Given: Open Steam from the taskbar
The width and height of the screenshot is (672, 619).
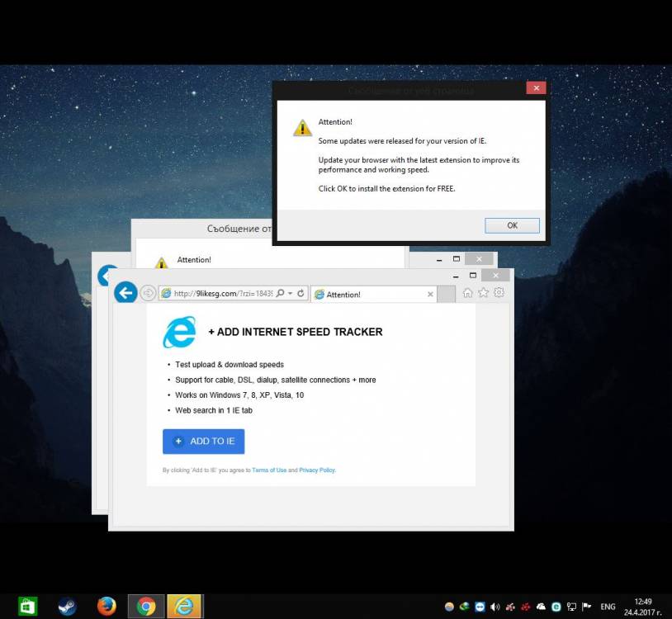Looking at the screenshot, I should click(68, 606).
